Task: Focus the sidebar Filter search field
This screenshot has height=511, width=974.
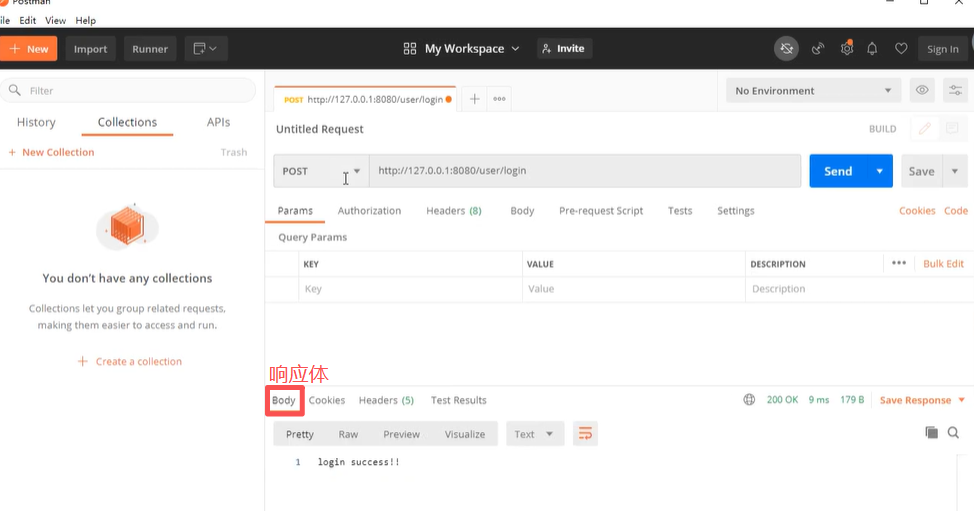Action: pyautogui.click(x=128, y=91)
